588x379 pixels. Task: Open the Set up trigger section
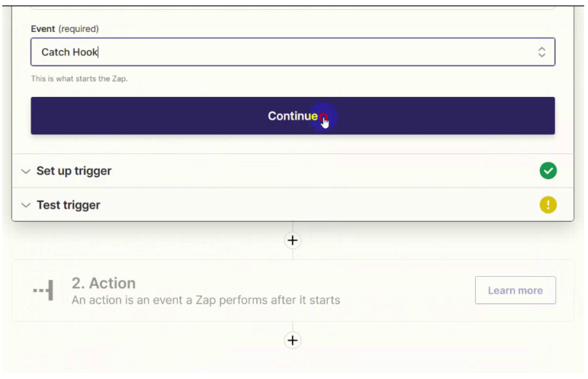point(293,171)
